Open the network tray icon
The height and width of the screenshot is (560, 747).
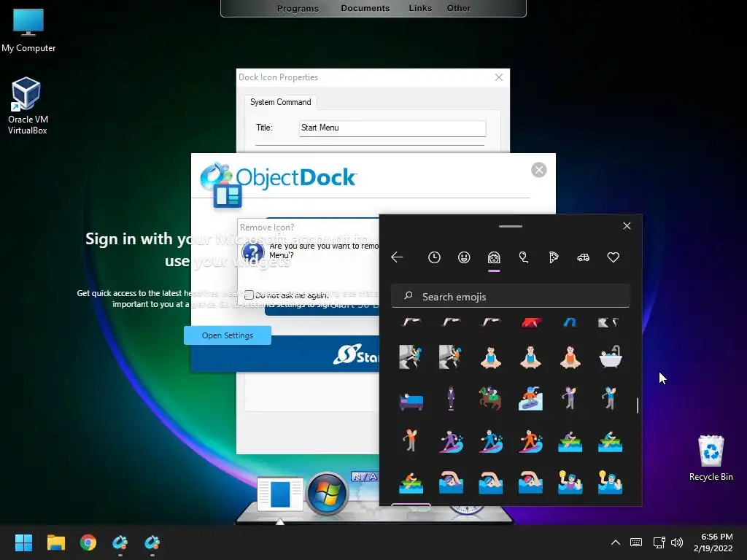[x=659, y=542]
